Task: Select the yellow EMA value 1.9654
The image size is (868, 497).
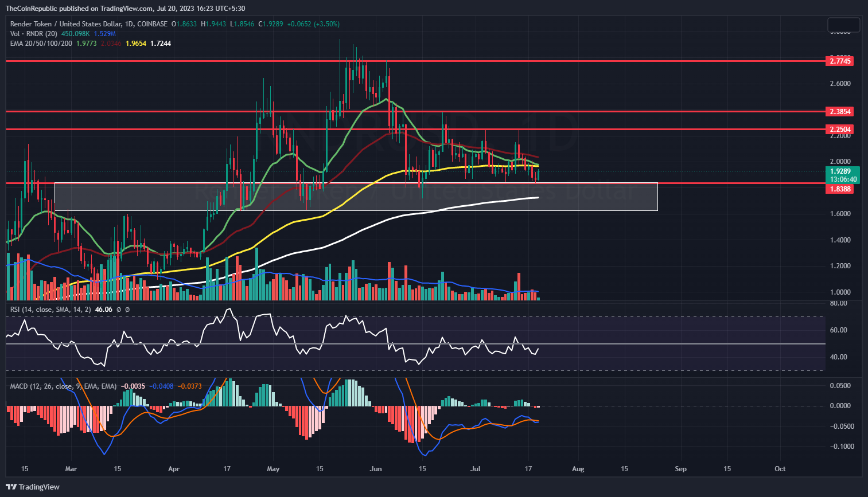Action: [136, 44]
